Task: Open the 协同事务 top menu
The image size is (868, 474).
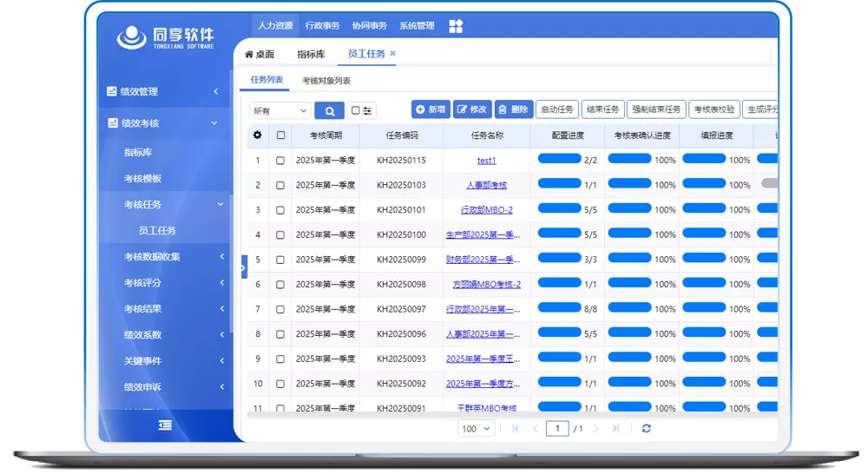Action: coord(369,25)
